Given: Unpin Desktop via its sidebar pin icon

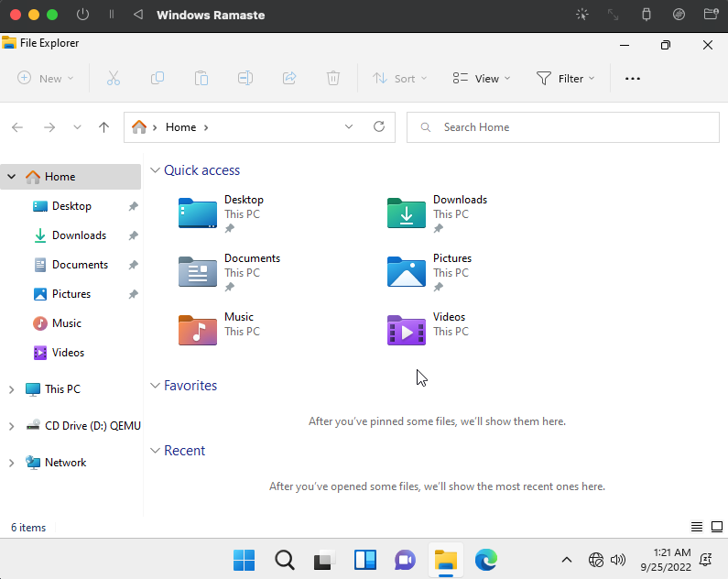Looking at the screenshot, I should click(x=134, y=206).
